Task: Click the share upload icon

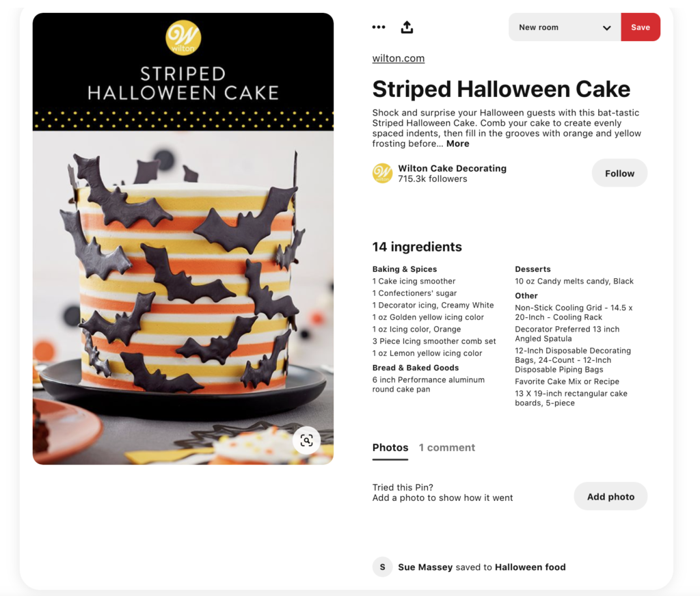Action: click(407, 27)
